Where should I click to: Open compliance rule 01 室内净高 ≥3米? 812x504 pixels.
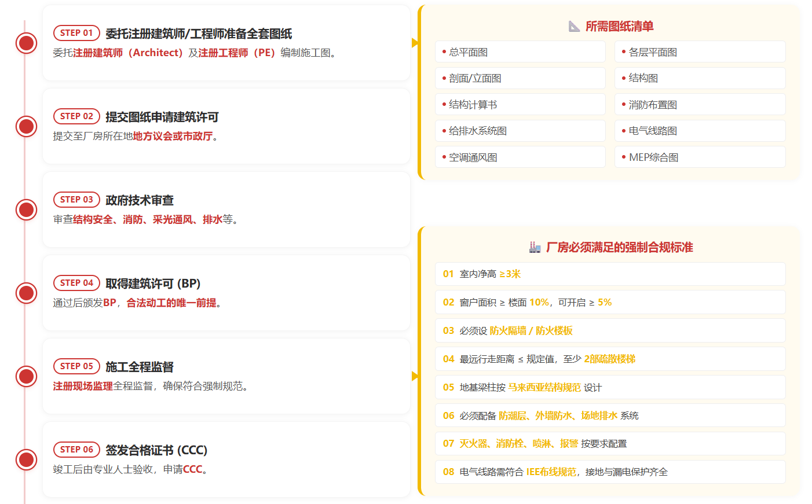pos(610,274)
